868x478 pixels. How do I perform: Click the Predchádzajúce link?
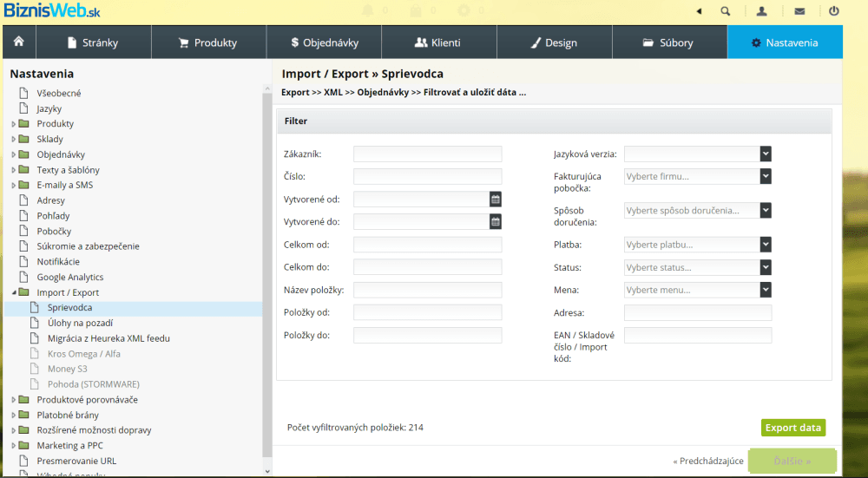click(708, 461)
